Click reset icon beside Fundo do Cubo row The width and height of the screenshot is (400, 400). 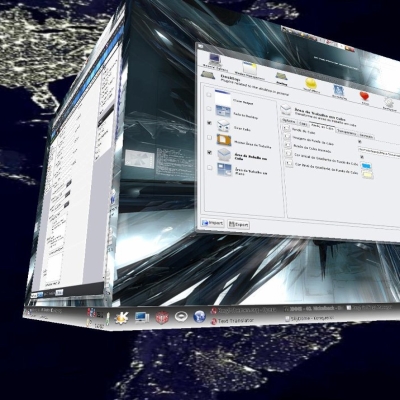[286, 128]
